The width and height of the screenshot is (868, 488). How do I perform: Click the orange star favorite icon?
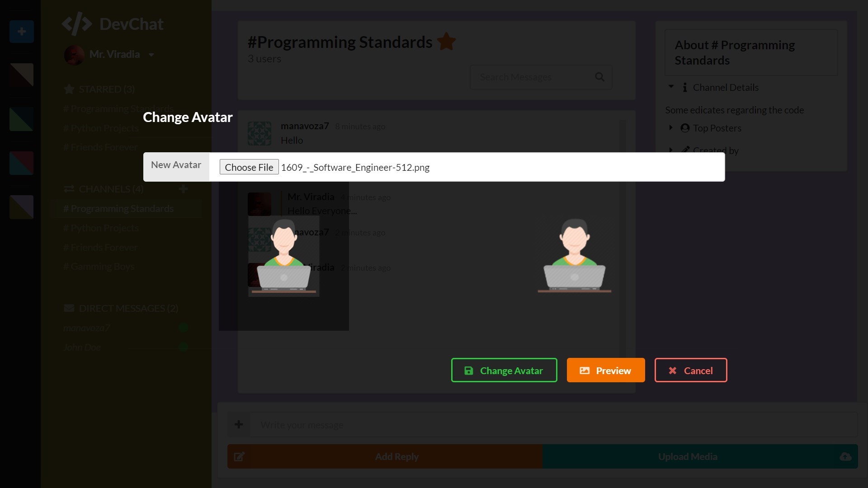click(447, 42)
